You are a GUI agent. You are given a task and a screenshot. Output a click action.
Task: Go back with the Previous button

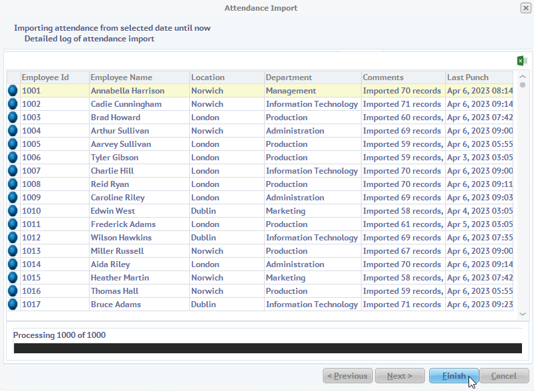point(348,376)
